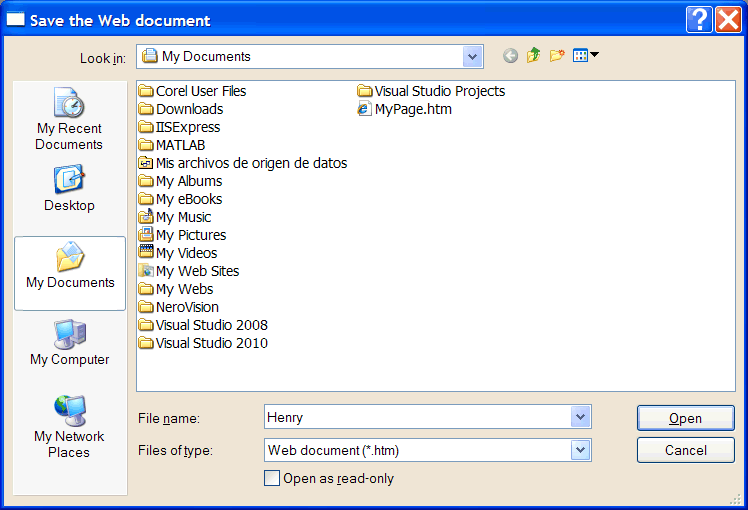Go up one folder level
This screenshot has width=748, height=510.
coord(533,56)
